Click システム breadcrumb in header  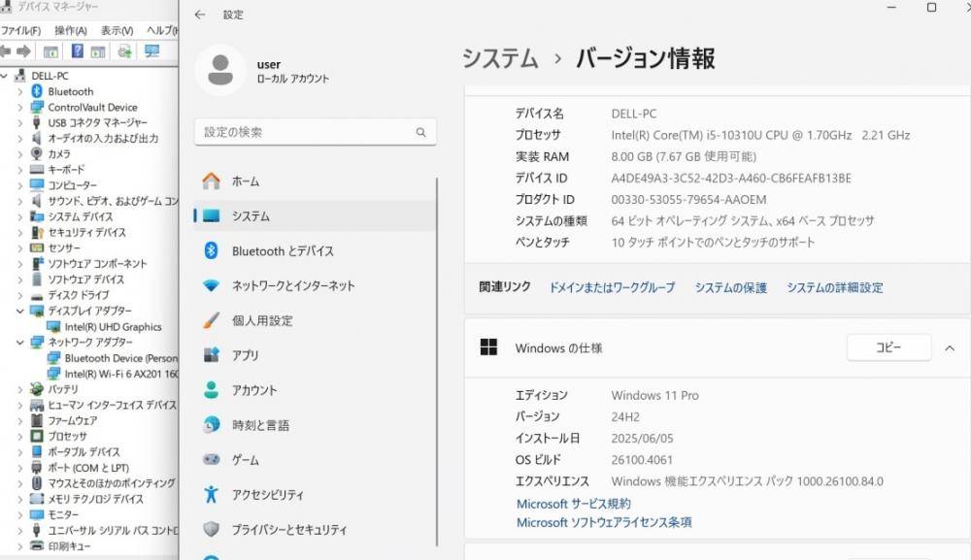[x=500, y=59]
